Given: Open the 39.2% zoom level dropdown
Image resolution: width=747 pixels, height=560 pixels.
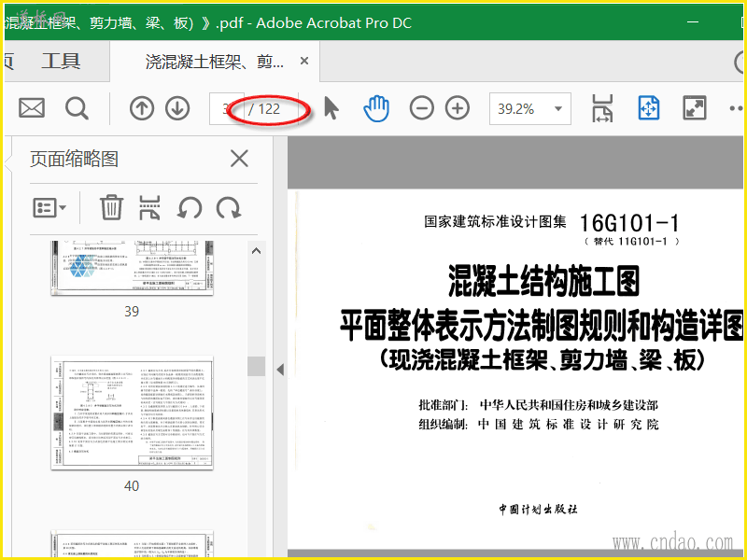Looking at the screenshot, I should tap(529, 108).
